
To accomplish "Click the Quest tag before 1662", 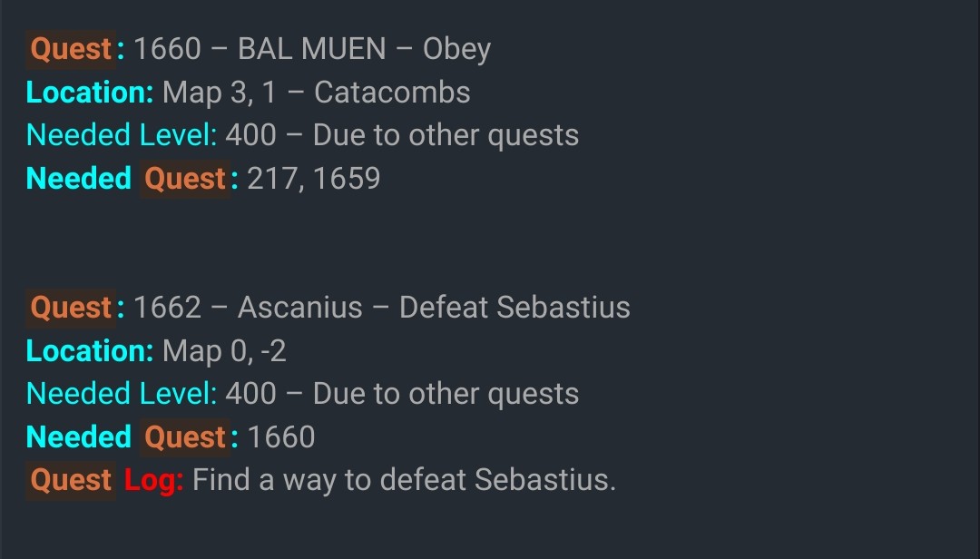I will (73, 308).
